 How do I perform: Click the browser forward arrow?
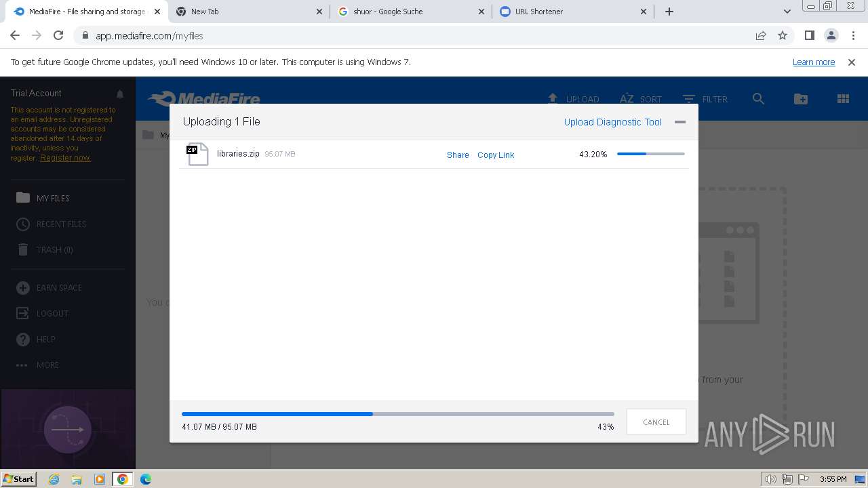tap(37, 35)
